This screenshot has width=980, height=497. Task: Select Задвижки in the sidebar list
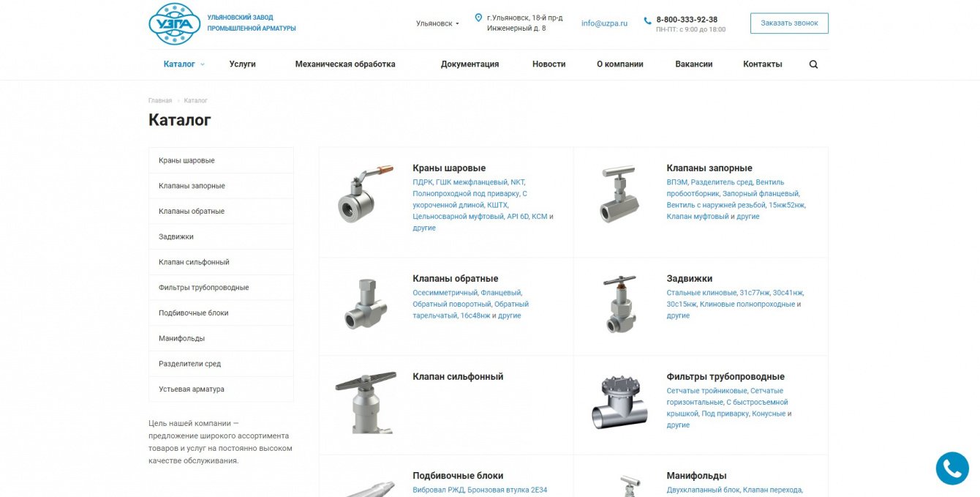pos(221,236)
